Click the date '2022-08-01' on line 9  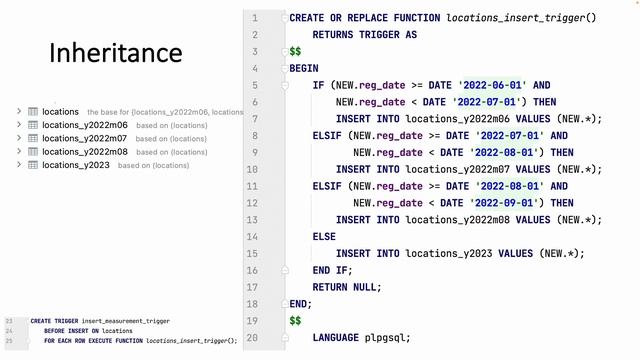504,152
